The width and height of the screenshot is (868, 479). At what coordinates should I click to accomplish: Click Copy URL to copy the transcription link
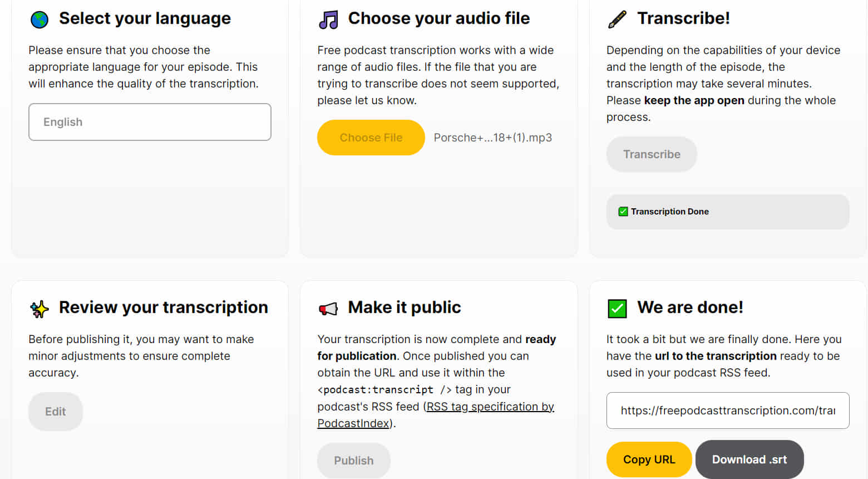click(649, 459)
